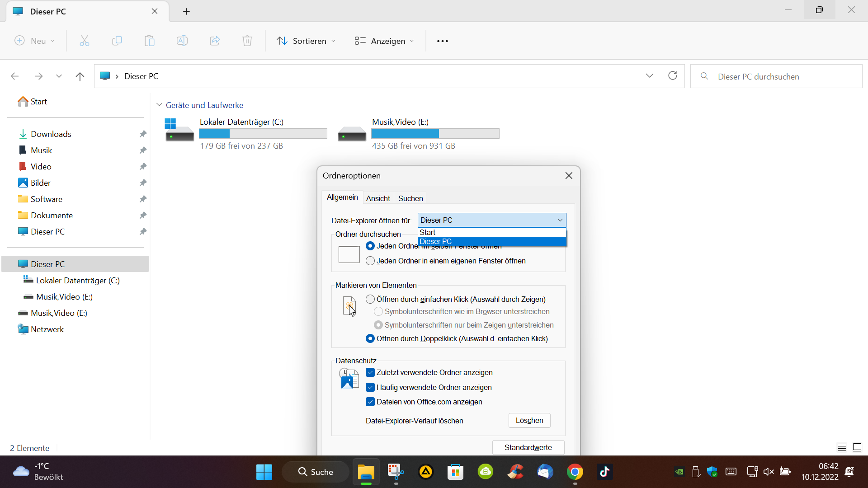Click the Standardwerte button
Image resolution: width=868 pixels, height=488 pixels.
coord(528,447)
